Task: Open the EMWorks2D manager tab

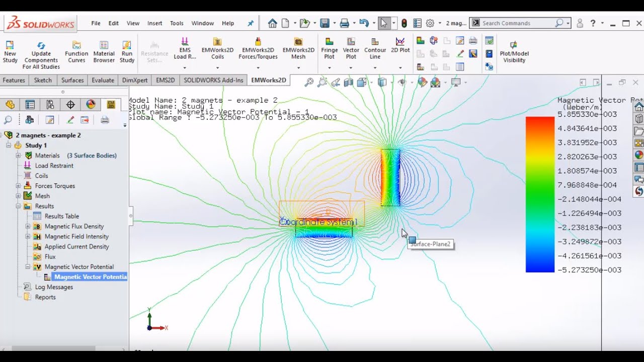Action: [x=111, y=105]
